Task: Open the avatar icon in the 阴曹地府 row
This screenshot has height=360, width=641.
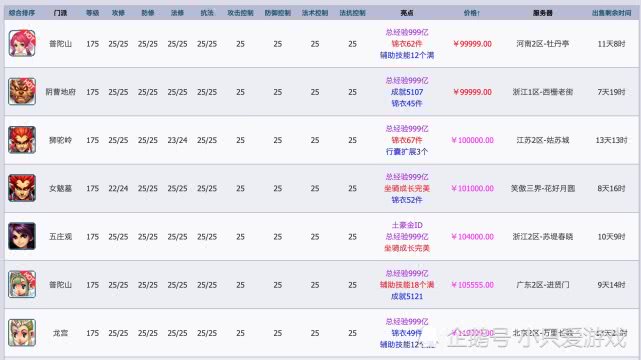Action: coord(22,92)
